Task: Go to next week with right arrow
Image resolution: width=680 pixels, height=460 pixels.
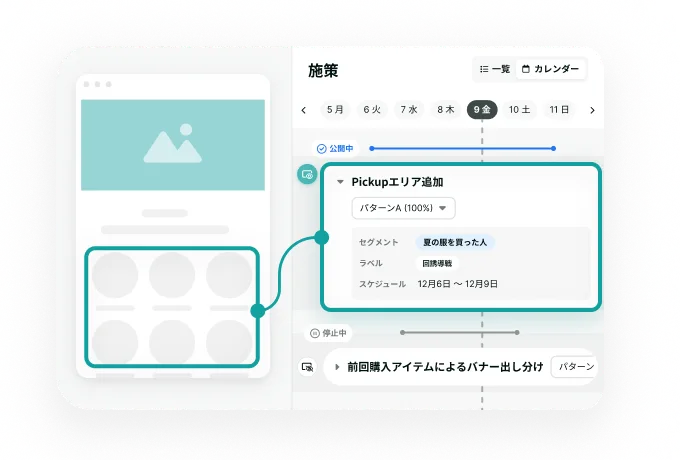Action: pyautogui.click(x=592, y=110)
